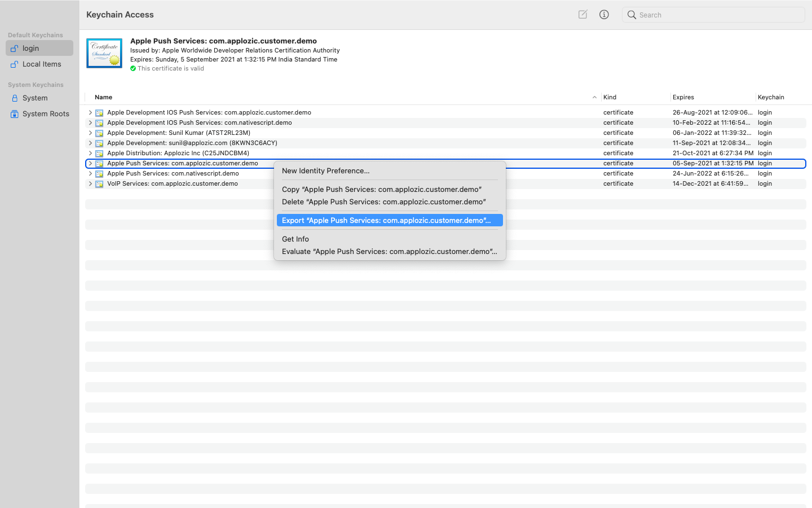812x508 pixels.
Task: Click expiry 06-Jan-2022 at 11:39:32
Action: [x=712, y=133]
